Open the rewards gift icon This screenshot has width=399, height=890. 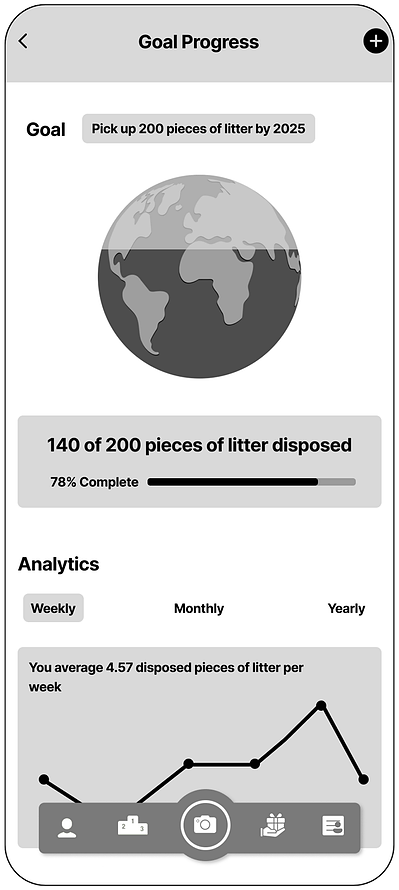pos(273,825)
